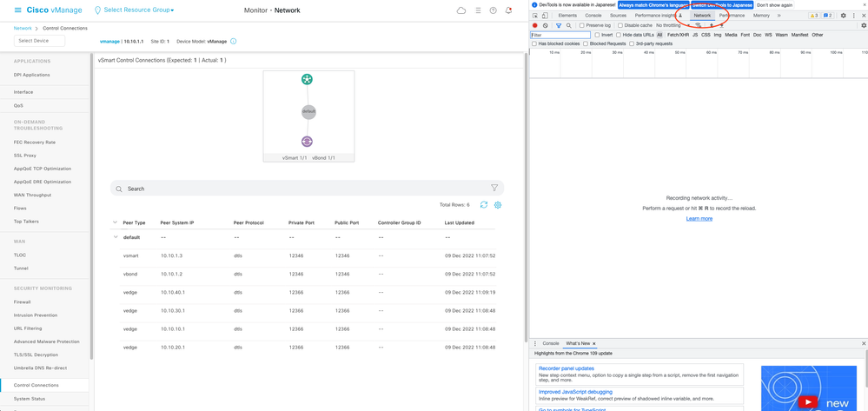Image resolution: width=868 pixels, height=411 pixels.
Task: Click the Network breadcrumb link
Action: point(23,28)
